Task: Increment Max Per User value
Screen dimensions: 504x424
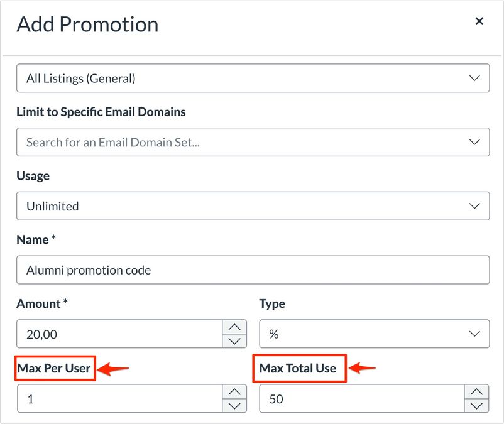Action: [234, 391]
